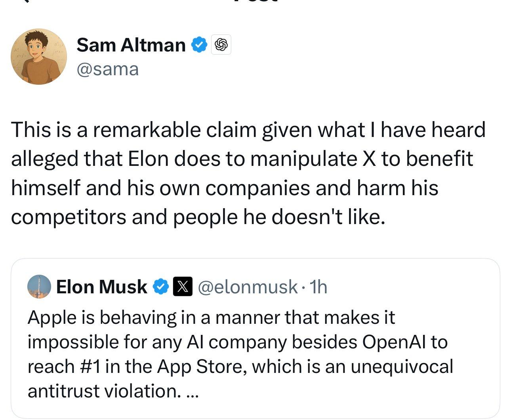Click Sam Altman's blue verified checkmark
The height and width of the screenshot is (420, 511).
point(199,45)
